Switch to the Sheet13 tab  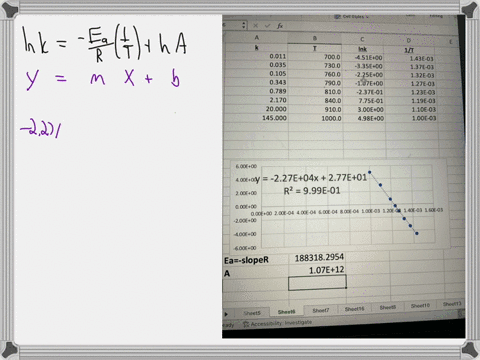point(452,304)
